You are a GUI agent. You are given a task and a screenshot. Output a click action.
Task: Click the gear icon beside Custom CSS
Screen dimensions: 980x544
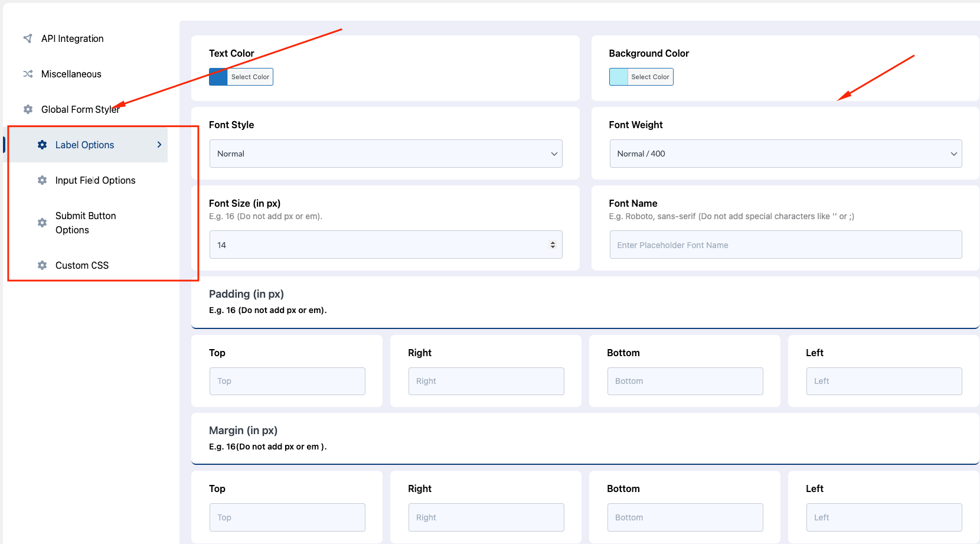pos(42,265)
